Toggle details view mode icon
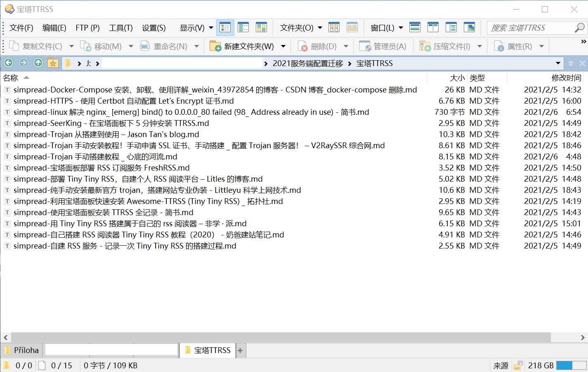This screenshot has width=588, height=372. pos(225,28)
